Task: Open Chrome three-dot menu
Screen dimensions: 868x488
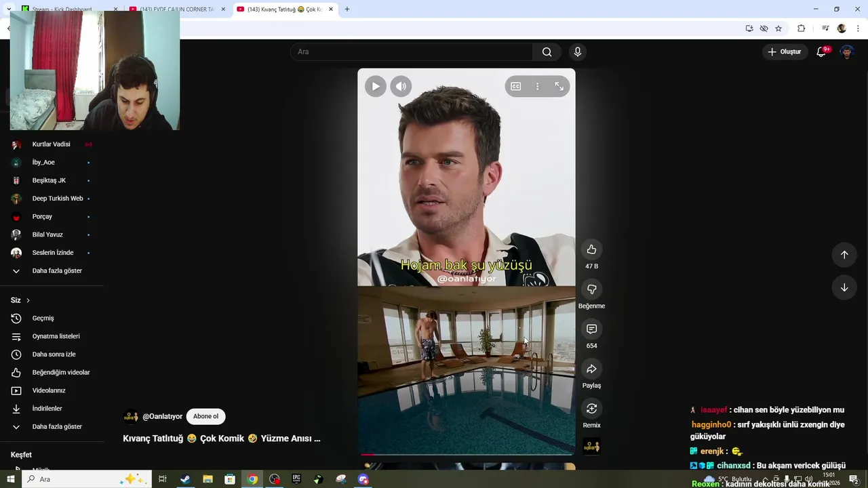Action: coord(859,28)
